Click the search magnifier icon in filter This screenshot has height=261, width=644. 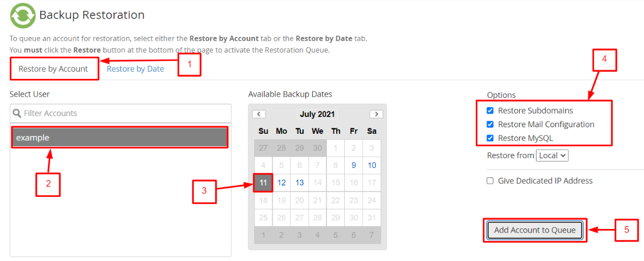point(17,113)
